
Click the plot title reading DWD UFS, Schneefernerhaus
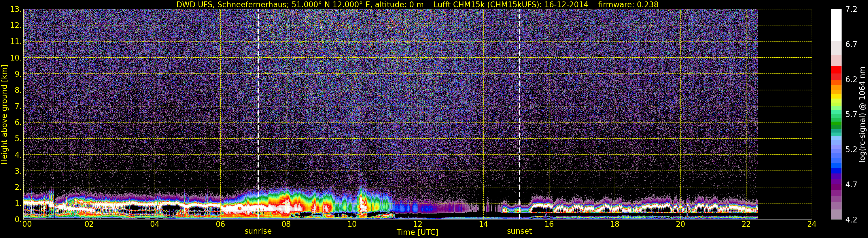click(x=232, y=4)
